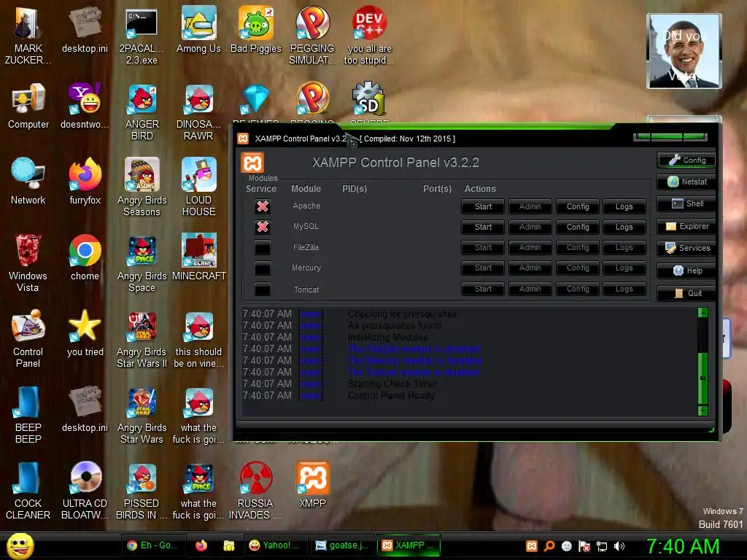Viewport: 747px width, 560px height.
Task: Click the volume speaker tray icon
Action: (x=619, y=546)
